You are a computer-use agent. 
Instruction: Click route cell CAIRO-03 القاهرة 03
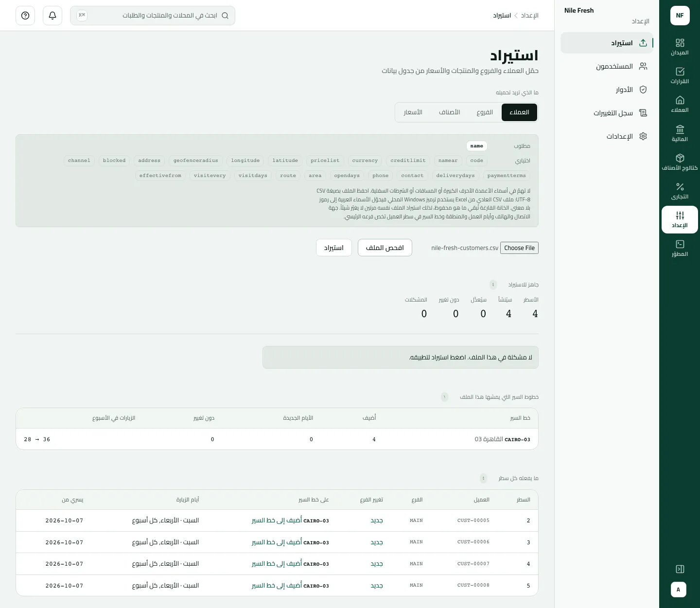point(502,439)
